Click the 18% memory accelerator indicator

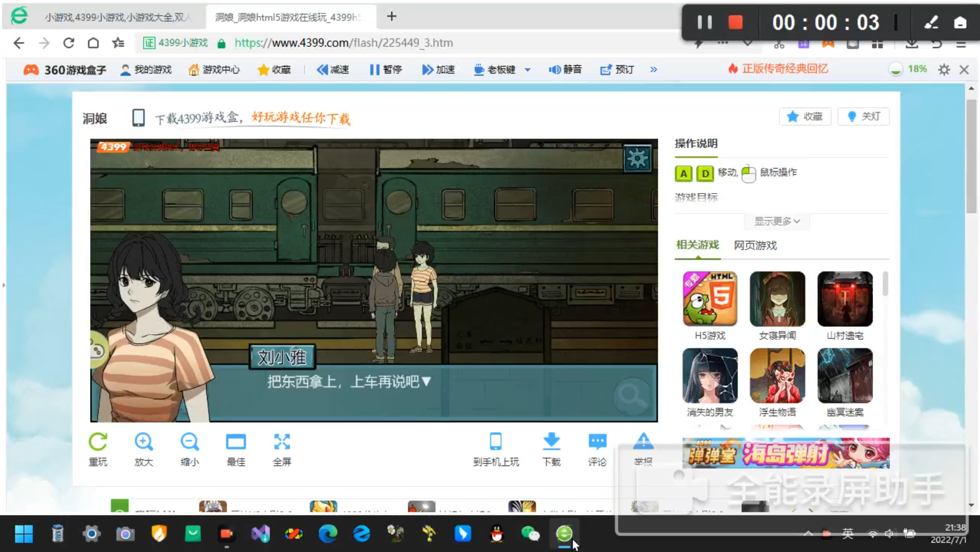tap(908, 69)
